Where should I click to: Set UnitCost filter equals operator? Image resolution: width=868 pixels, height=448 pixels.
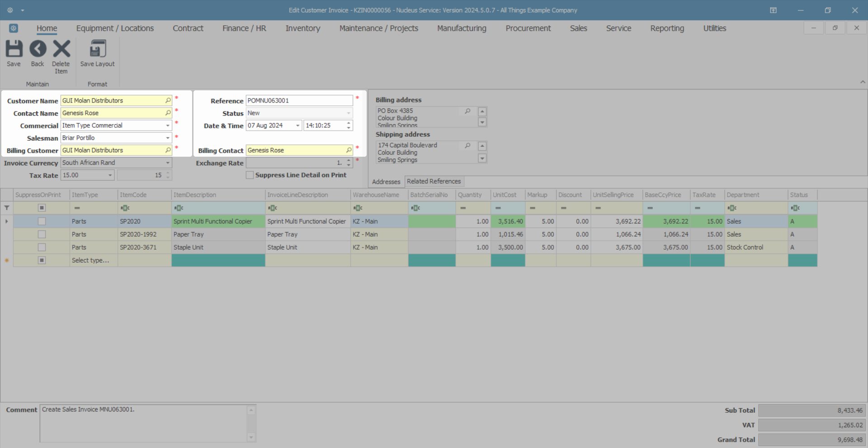tap(498, 208)
